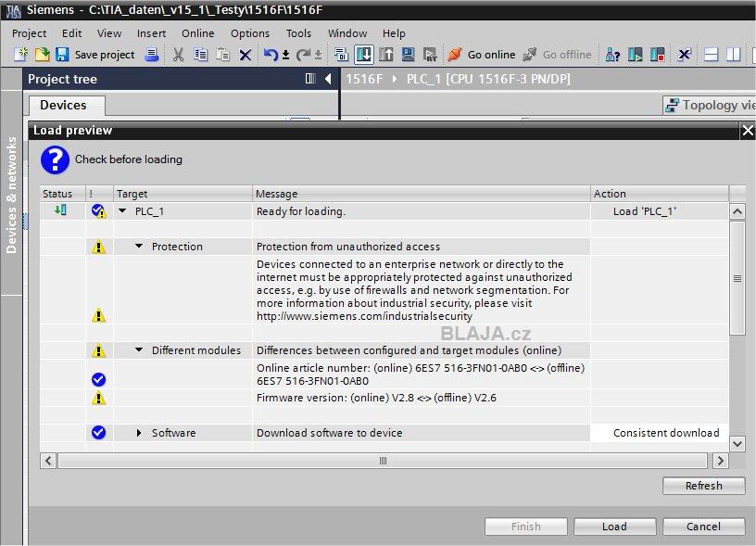Open Consistent download action dropdown

659,433
